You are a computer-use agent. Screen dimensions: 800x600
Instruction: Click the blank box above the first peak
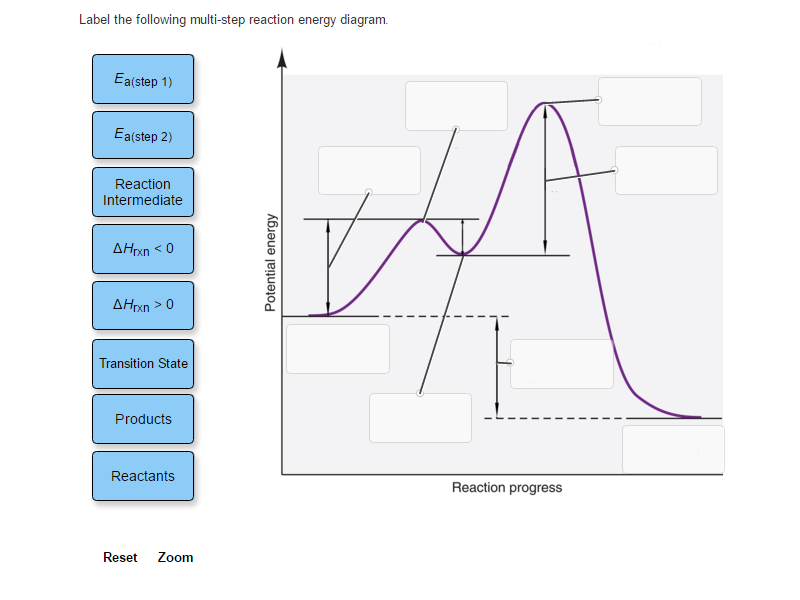(x=368, y=170)
